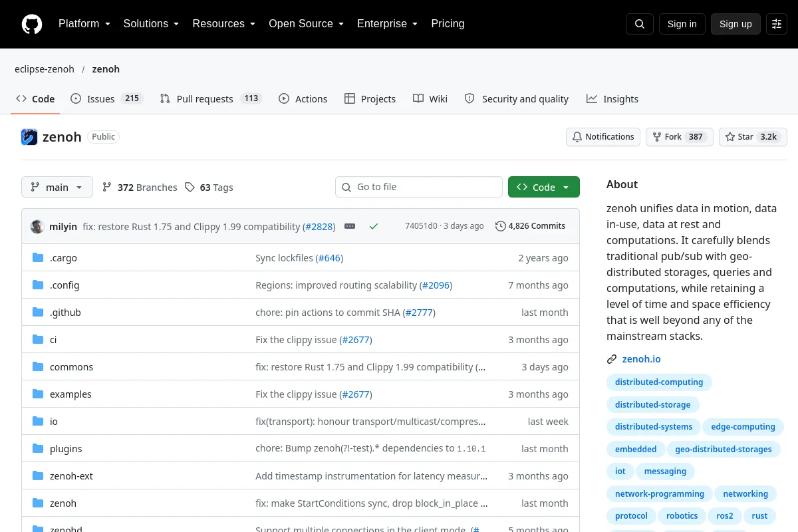This screenshot has height=532, width=798.
Task: Star the zenoh repository
Action: tap(753, 137)
